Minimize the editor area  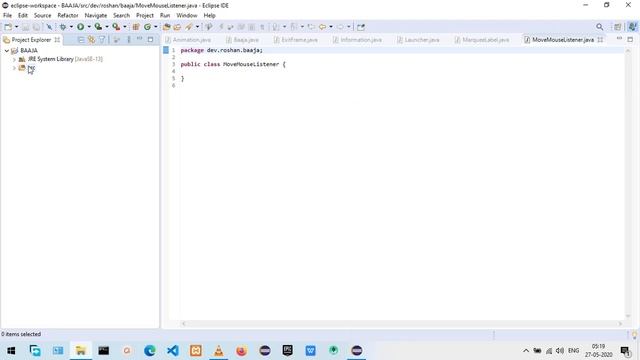(619, 39)
